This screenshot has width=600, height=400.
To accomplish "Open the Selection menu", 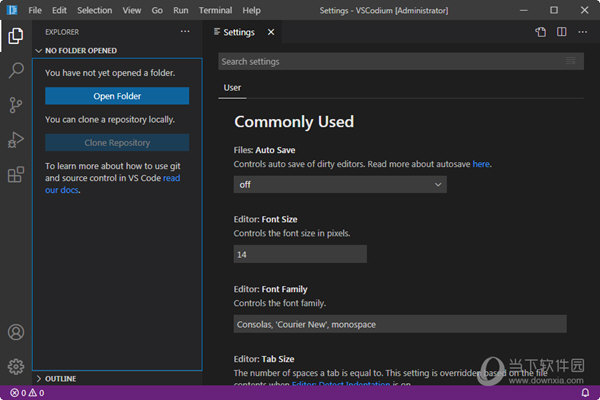I will click(95, 10).
